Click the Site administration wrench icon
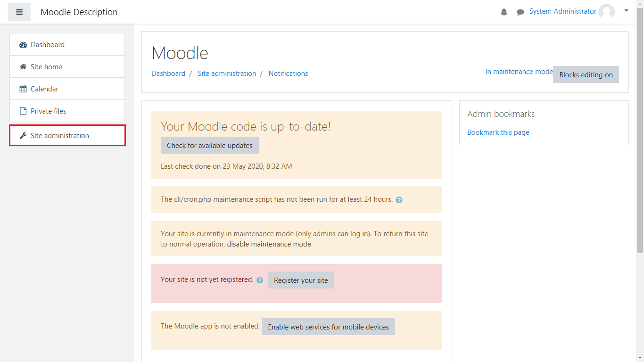 23,136
